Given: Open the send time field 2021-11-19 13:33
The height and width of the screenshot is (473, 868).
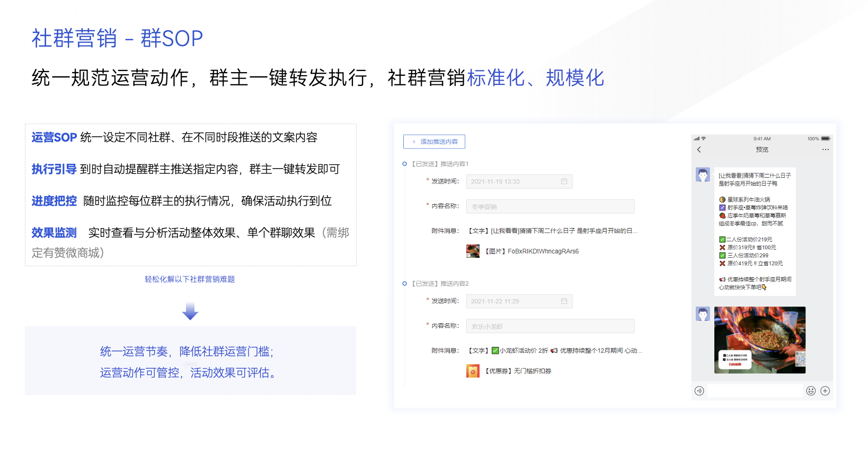Looking at the screenshot, I should click(x=519, y=181).
